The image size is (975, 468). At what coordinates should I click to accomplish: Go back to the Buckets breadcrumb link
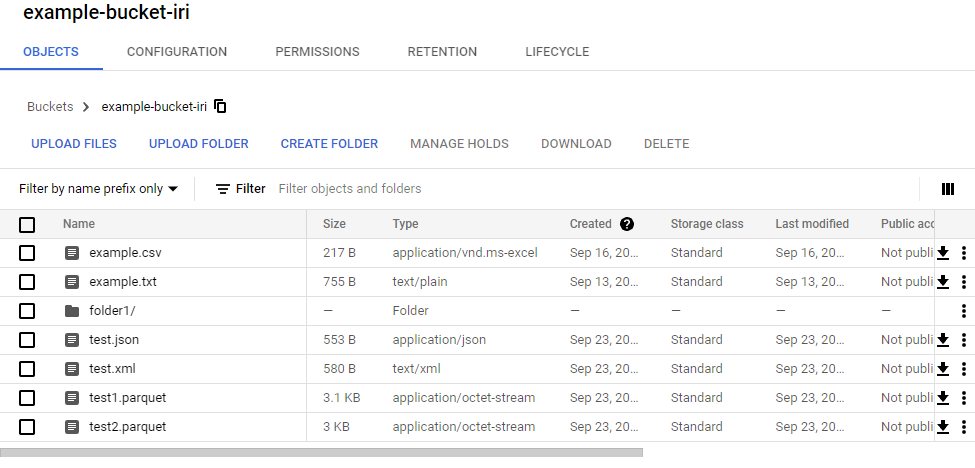50,106
